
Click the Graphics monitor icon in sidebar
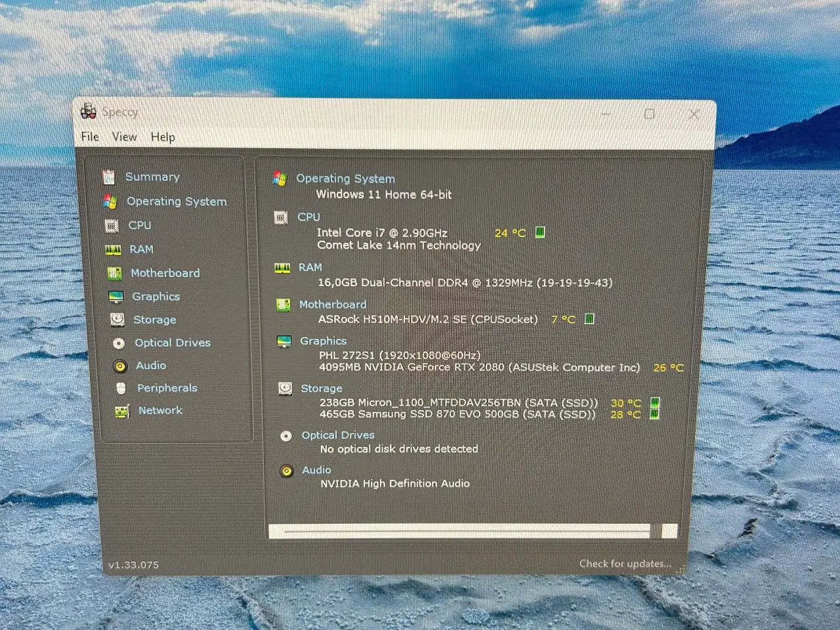[116, 297]
